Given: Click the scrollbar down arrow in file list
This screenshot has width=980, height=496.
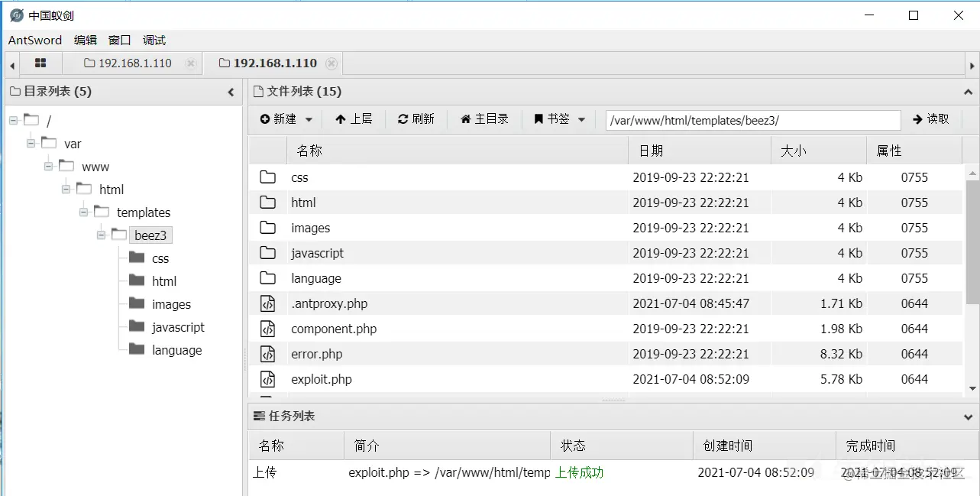Looking at the screenshot, I should (972, 388).
